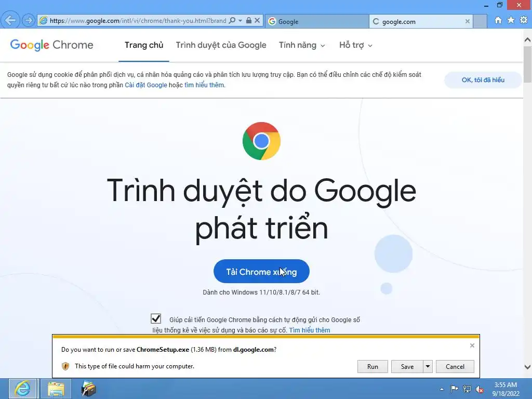Click Save in the download bar

point(407,366)
